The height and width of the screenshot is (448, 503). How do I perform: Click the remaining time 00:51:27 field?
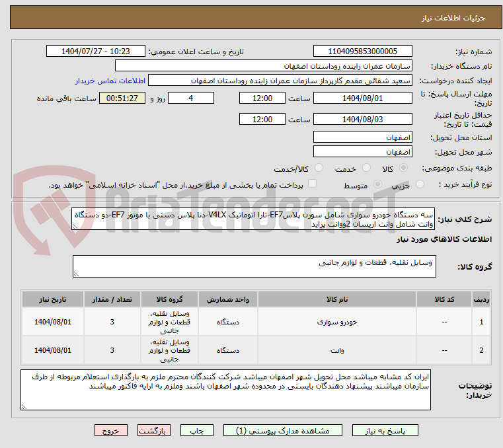point(122,98)
